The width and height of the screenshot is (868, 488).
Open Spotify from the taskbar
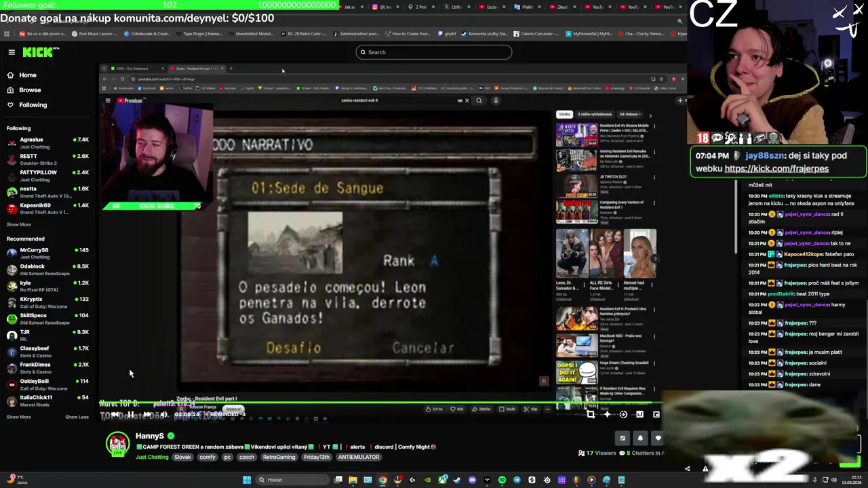(x=502, y=480)
